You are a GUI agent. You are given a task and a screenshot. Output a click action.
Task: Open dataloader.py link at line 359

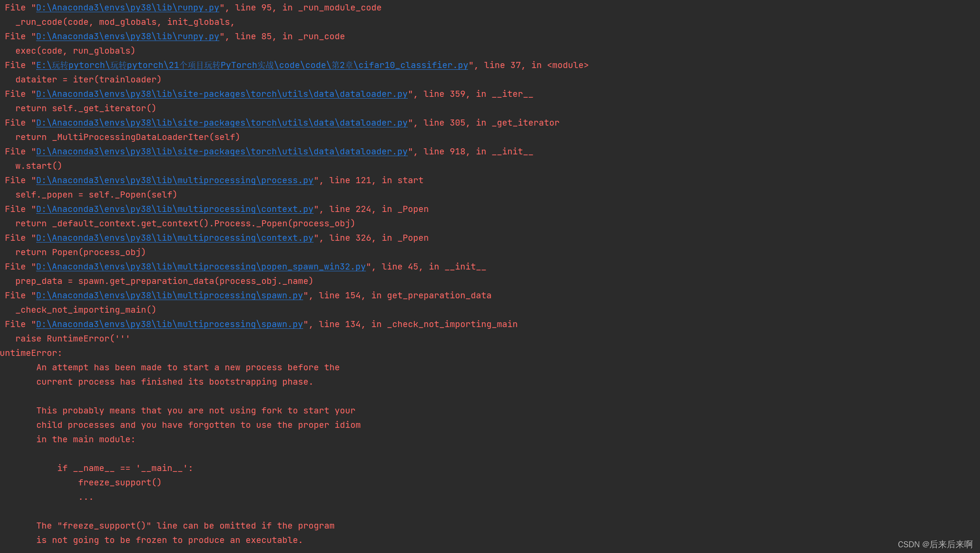pyautogui.click(x=222, y=94)
